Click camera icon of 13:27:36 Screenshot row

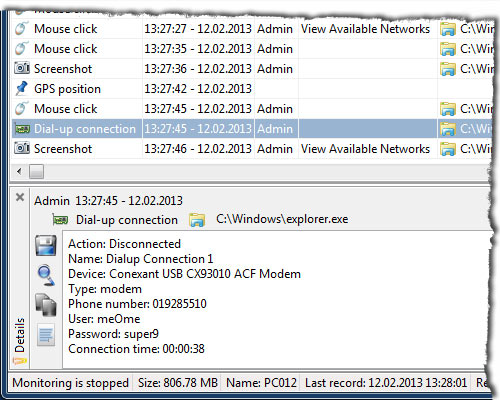click(22, 68)
